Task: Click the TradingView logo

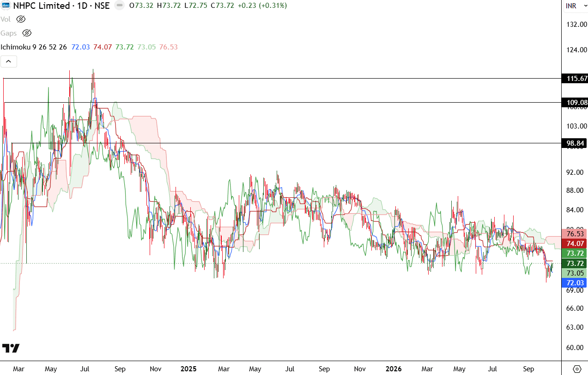Action: click(x=11, y=348)
